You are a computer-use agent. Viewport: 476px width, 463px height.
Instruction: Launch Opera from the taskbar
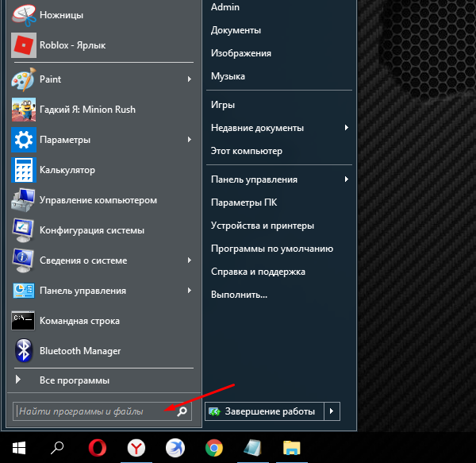(98, 448)
